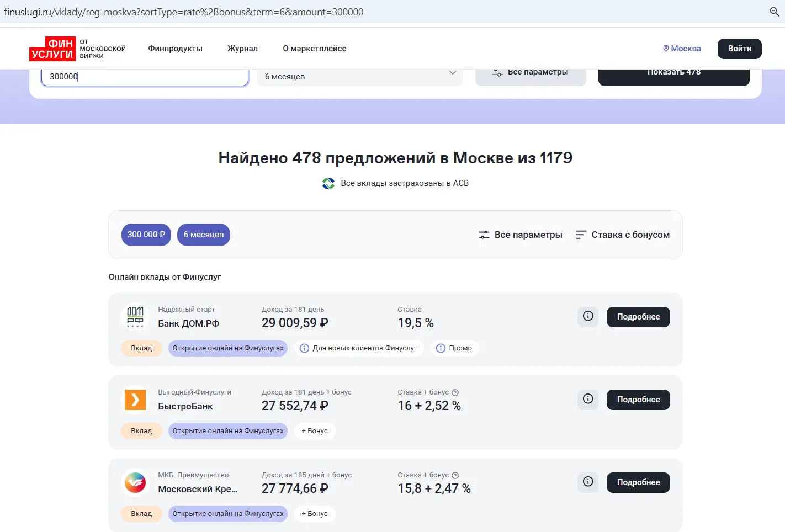This screenshot has height=532, width=785.
Task: Click filter icon next to Все параметры
Action: click(x=484, y=235)
